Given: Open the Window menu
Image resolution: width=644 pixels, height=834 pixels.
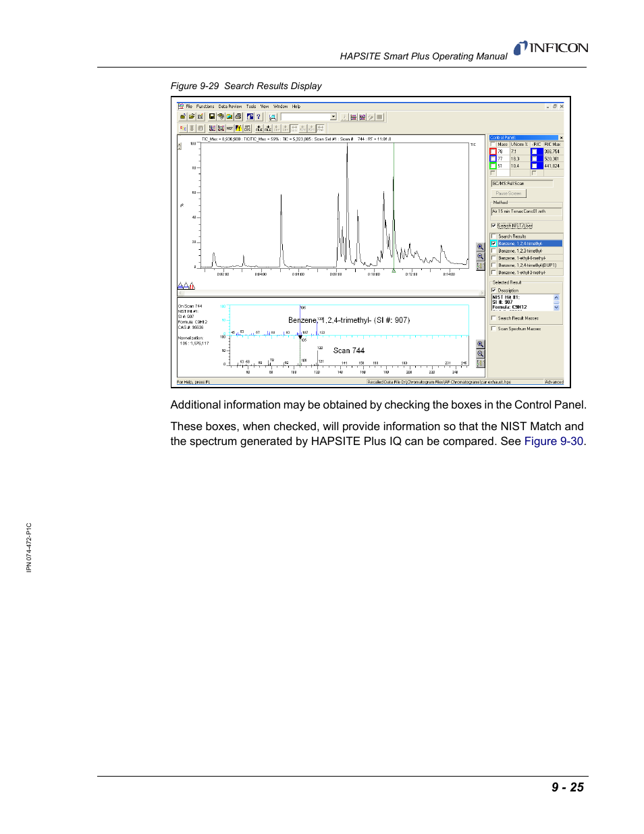Looking at the screenshot, I should coord(281,106).
